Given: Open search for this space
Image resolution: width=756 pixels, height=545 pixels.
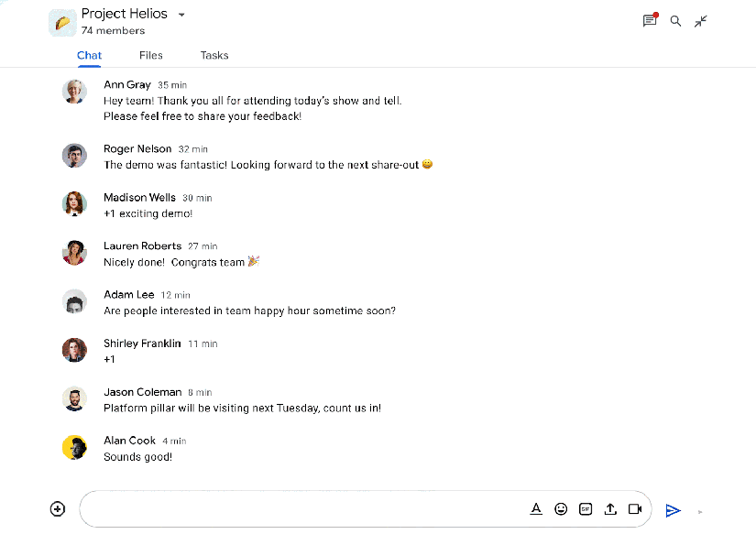Looking at the screenshot, I should point(675,20).
